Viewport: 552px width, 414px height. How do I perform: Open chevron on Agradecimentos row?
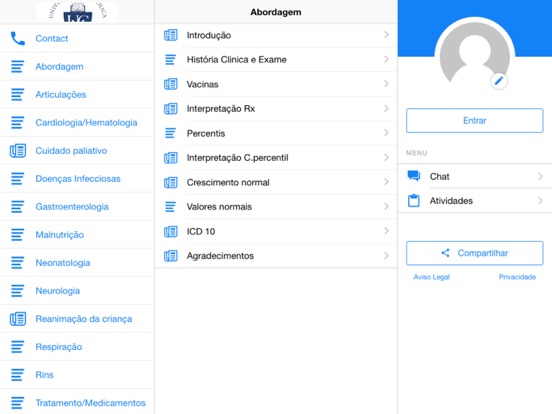386,255
